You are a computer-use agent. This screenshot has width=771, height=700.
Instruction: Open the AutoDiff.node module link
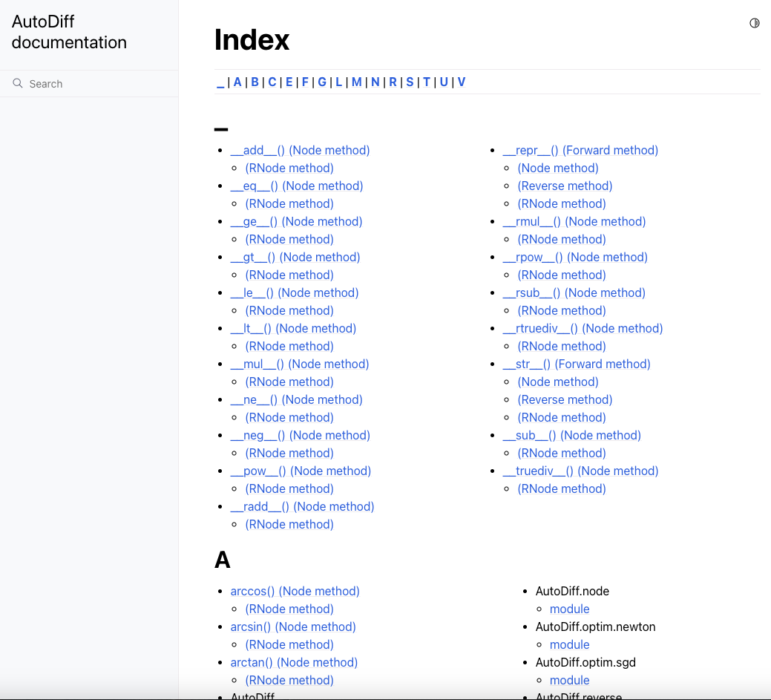pos(569,609)
